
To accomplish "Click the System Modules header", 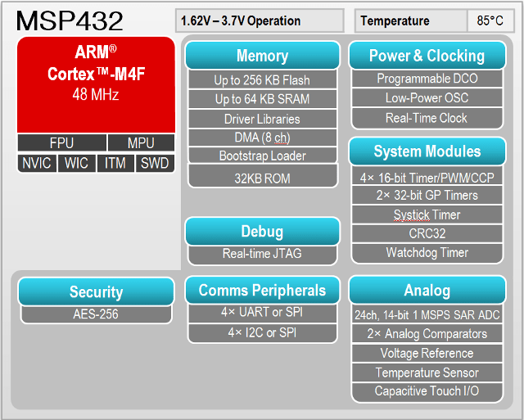I will click(x=427, y=151).
